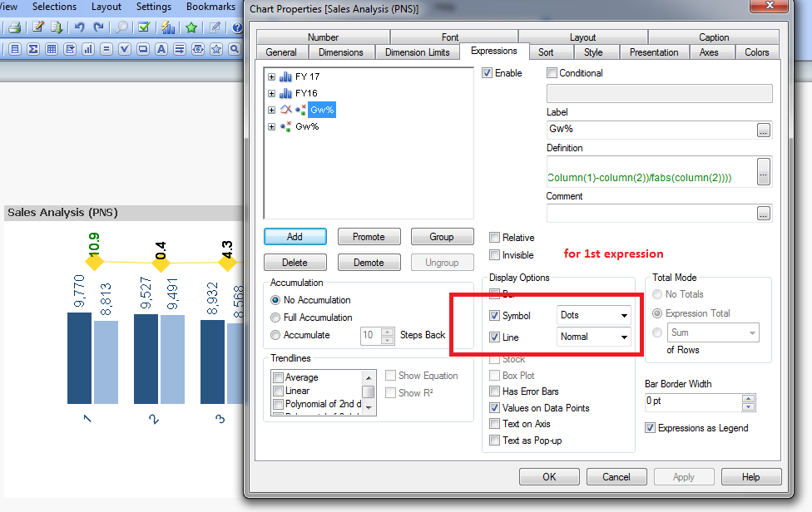Click the green star Add Bookmark icon

[x=191, y=27]
